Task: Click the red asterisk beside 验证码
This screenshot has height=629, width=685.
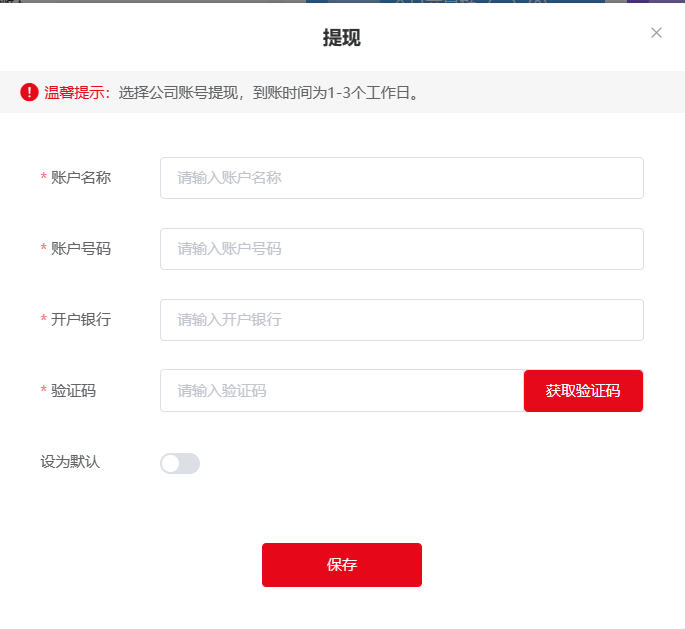Action: click(43, 389)
